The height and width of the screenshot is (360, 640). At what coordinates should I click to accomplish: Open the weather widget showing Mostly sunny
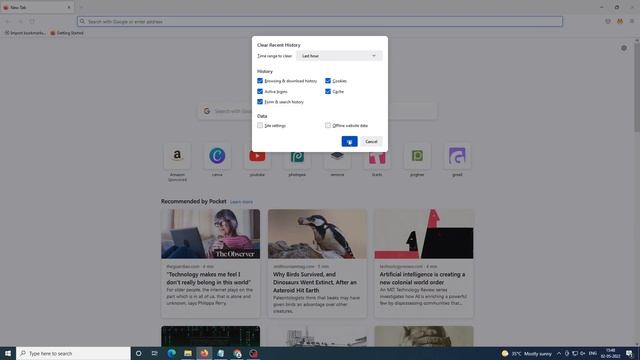527,353
